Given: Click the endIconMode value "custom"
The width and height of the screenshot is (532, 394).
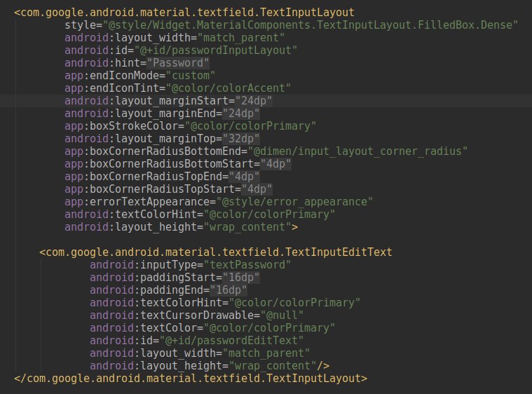Looking at the screenshot, I should 191,75.
